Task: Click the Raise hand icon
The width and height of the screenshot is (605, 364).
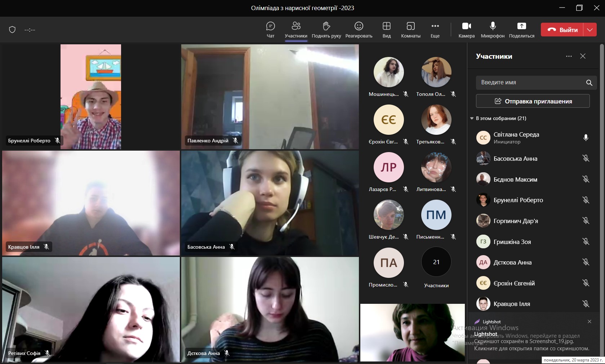Action: coord(326,26)
